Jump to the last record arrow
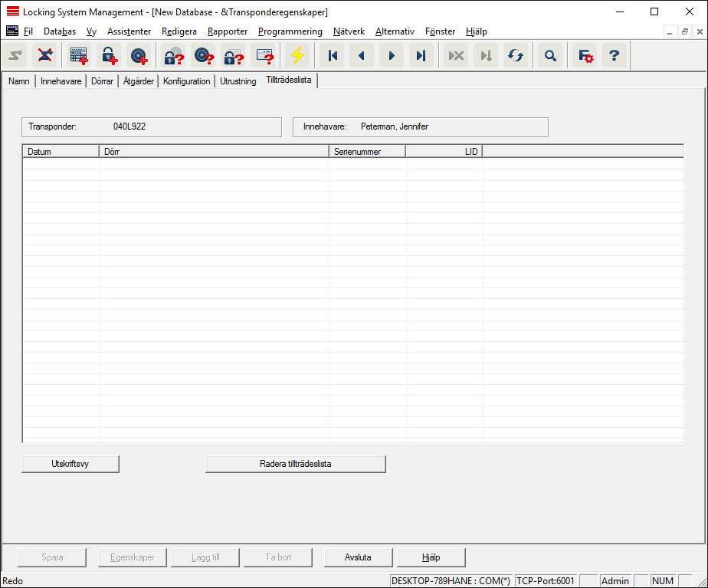The height and width of the screenshot is (588, 708). (x=421, y=56)
